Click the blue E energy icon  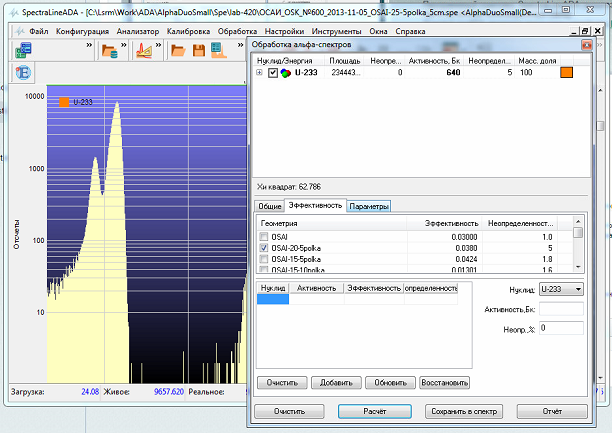point(23,73)
